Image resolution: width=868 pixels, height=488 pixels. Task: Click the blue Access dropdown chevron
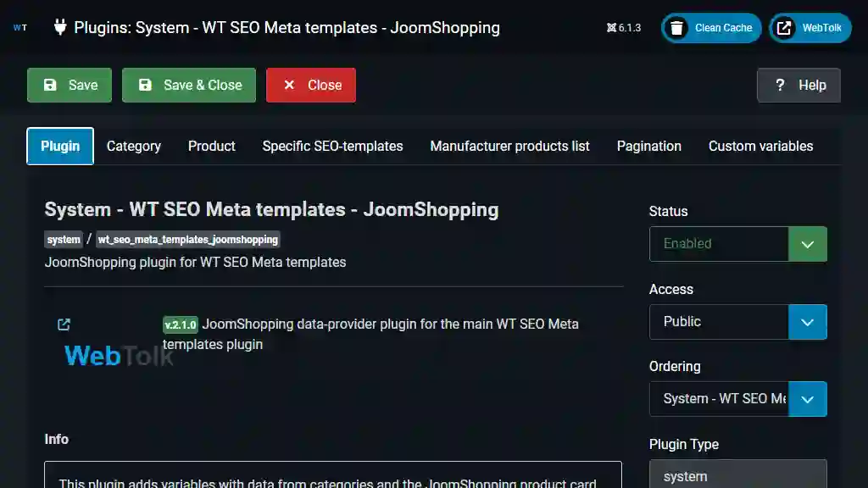[808, 322]
